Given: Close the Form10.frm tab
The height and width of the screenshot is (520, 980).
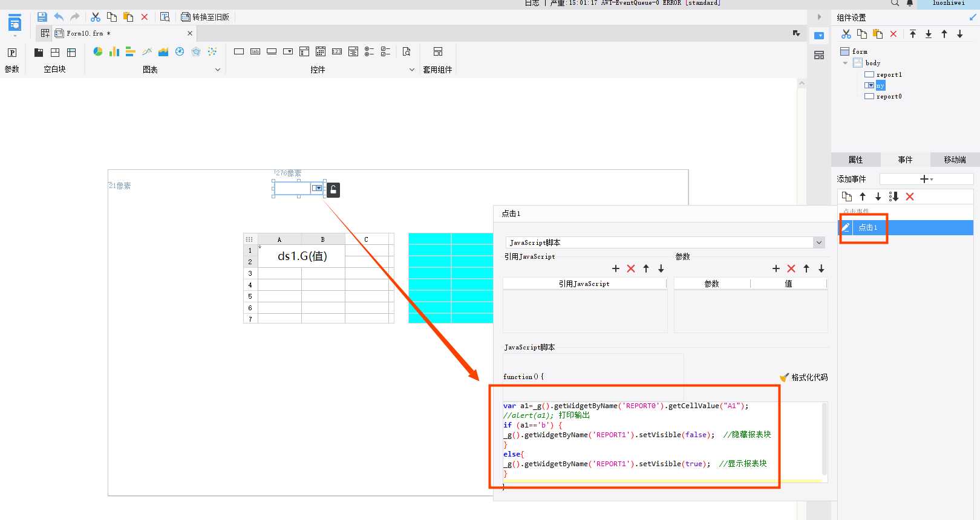Looking at the screenshot, I should 190,33.
